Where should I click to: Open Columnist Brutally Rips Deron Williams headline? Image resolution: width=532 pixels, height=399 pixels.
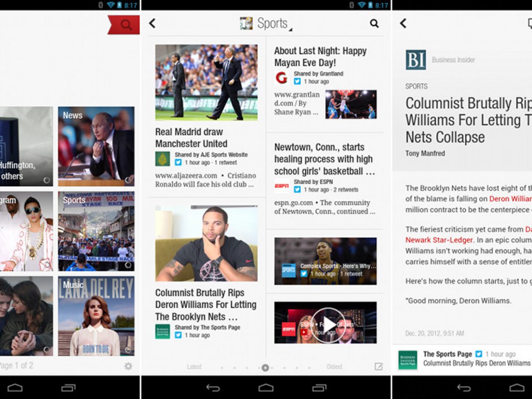click(206, 305)
